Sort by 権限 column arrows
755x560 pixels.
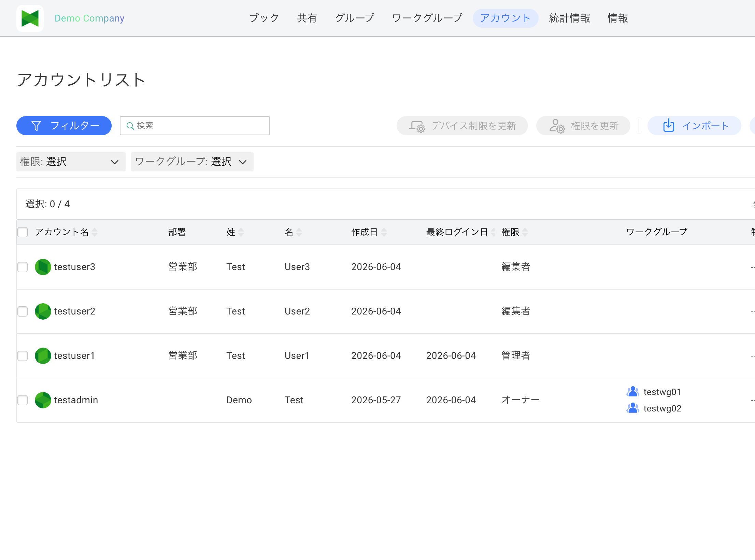pyautogui.click(x=525, y=232)
